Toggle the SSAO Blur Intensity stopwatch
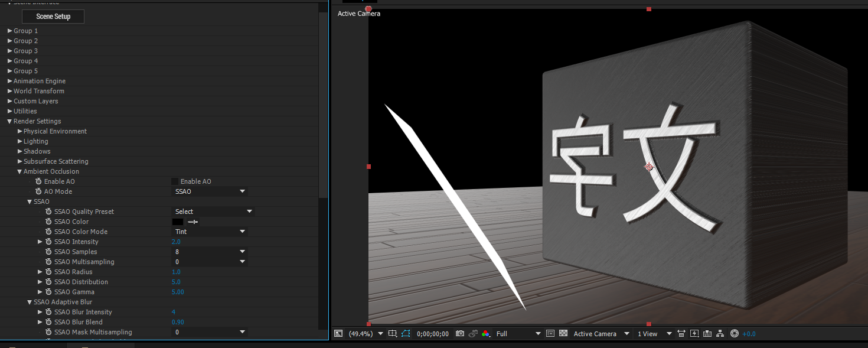Screen dimensions: 868x348 click(48, 312)
